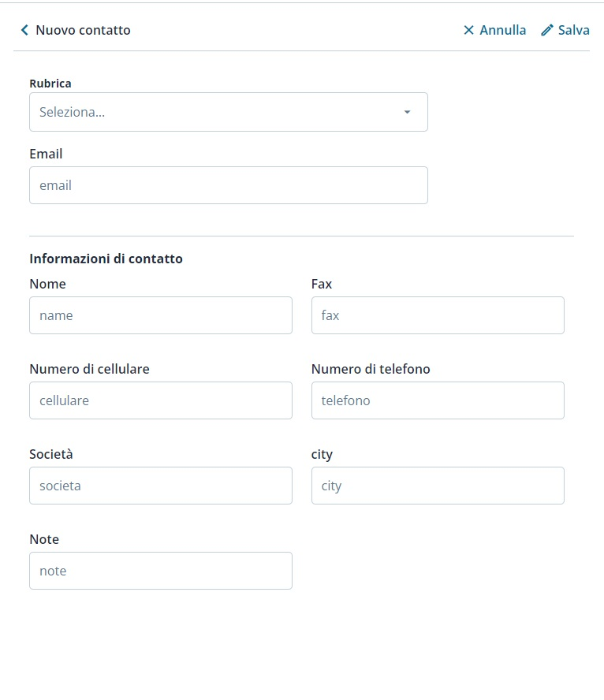The height and width of the screenshot is (700, 604).
Task: Click into the Società input field
Action: [x=160, y=486]
